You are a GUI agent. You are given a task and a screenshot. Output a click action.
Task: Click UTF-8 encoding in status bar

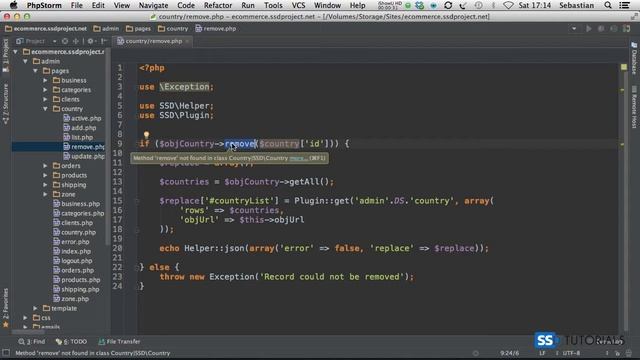pyautogui.click(x=571, y=353)
